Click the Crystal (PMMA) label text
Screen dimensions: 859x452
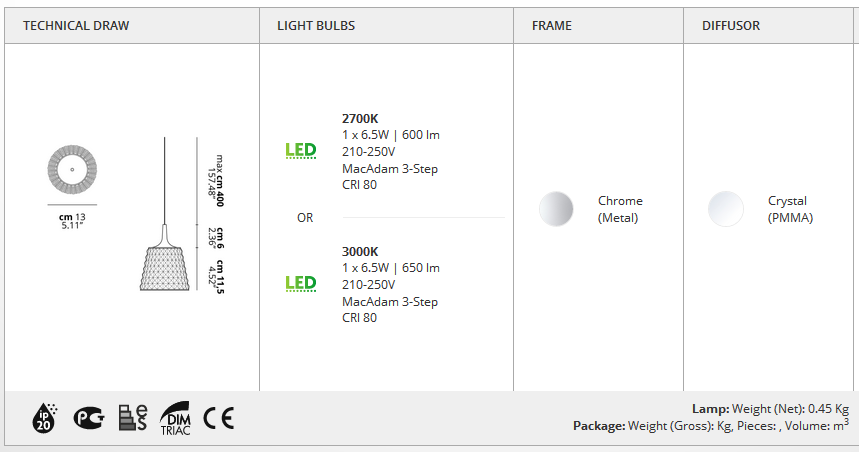click(790, 209)
